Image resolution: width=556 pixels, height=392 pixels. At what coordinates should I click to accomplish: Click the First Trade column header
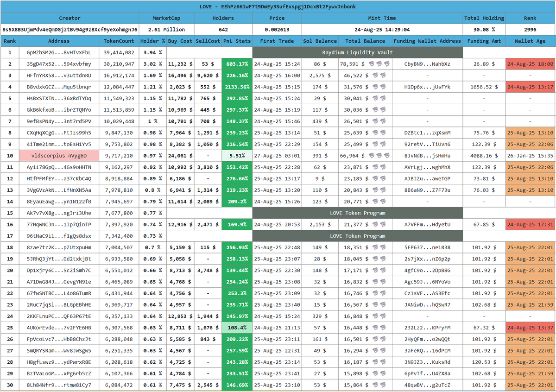tap(277, 41)
